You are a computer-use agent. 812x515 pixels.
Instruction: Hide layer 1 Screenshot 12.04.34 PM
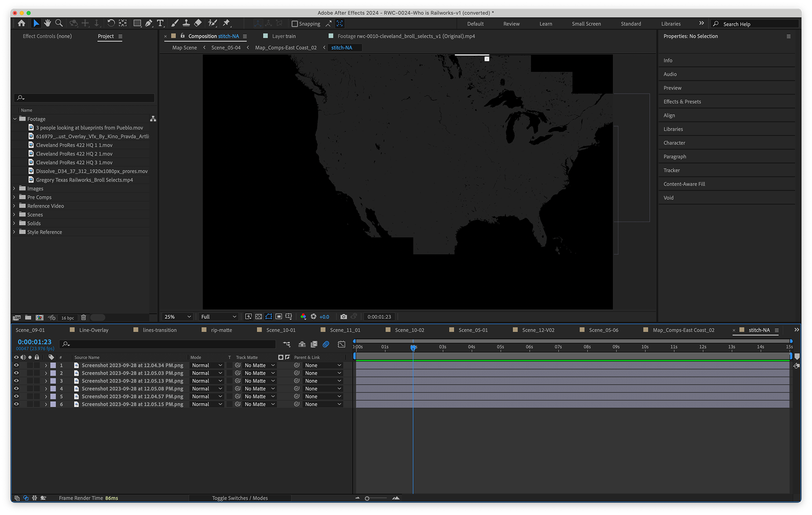tap(16, 365)
